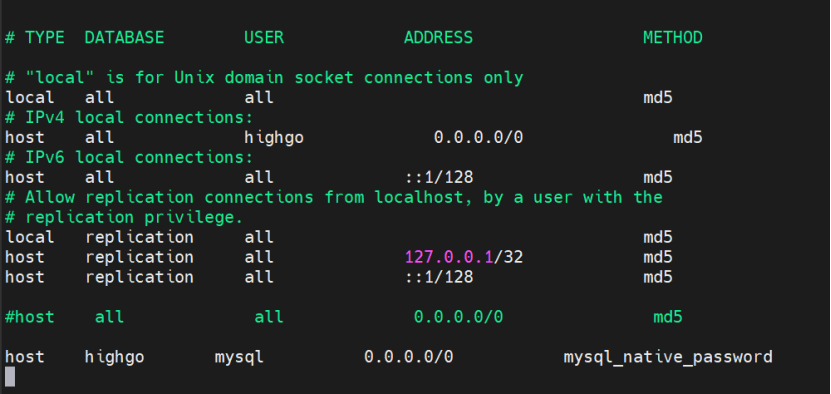Click the highgo user in IPv4 line
Image resolution: width=831 pixels, height=394 pixels.
(273, 138)
